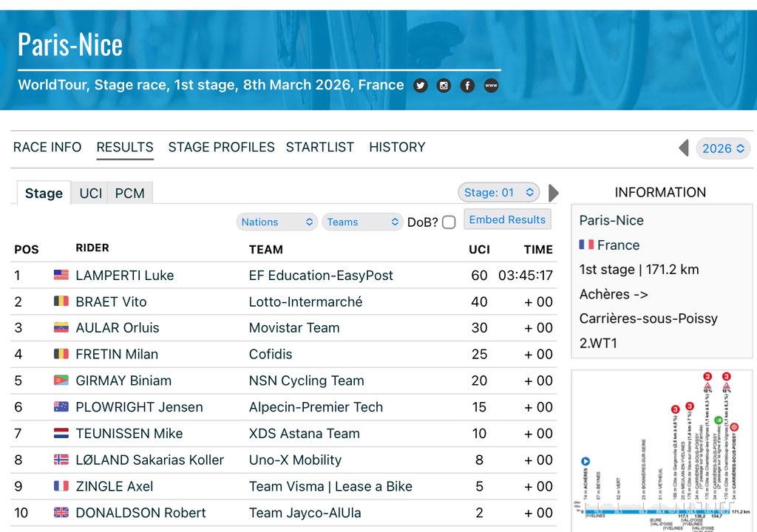Click the Australian flag beside Plowright
Viewport: 757px width, 532px height.
[61, 407]
